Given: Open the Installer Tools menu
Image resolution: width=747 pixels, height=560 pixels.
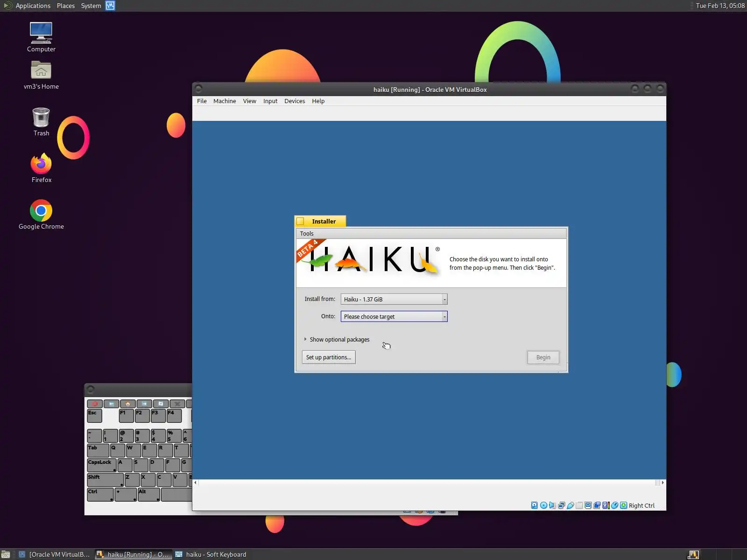Looking at the screenshot, I should point(307,233).
